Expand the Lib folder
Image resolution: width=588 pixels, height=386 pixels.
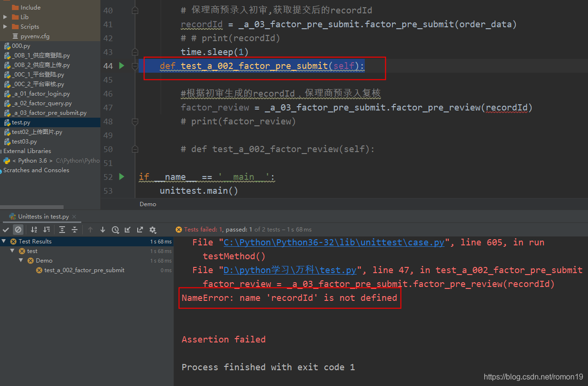(x=5, y=17)
